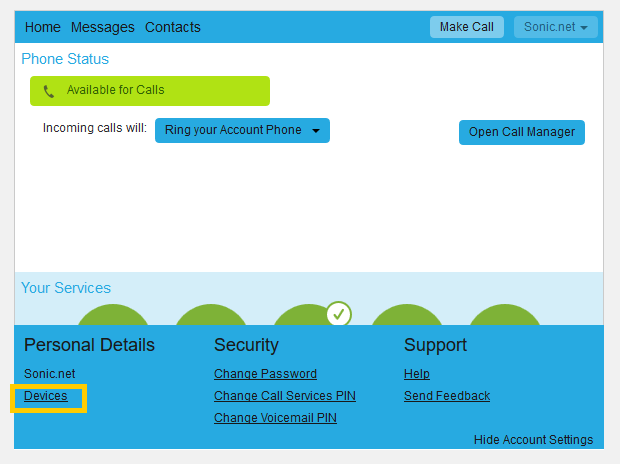
Task: Click the Personal Details heading
Action: tap(89, 345)
